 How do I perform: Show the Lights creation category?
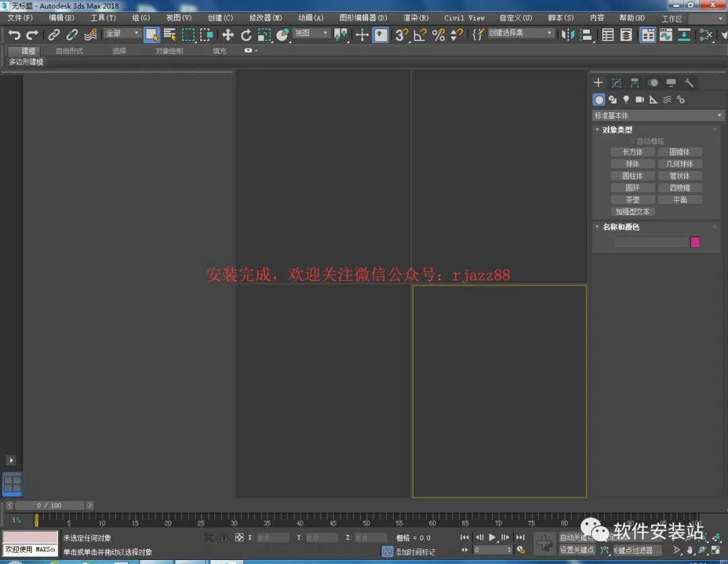coord(626,100)
